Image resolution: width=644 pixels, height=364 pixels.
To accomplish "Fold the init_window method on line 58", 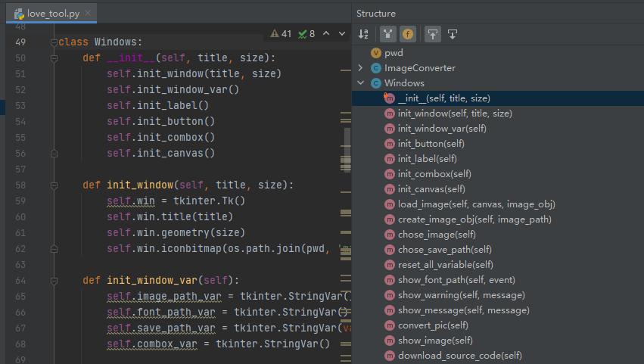I will point(54,185).
